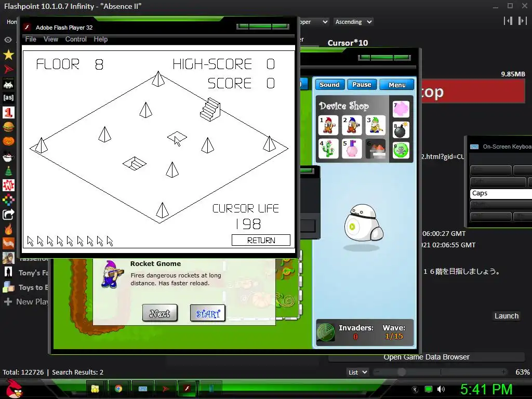Click the Search Results: 2 status text
This screenshot has width=532, height=399.
77,372
